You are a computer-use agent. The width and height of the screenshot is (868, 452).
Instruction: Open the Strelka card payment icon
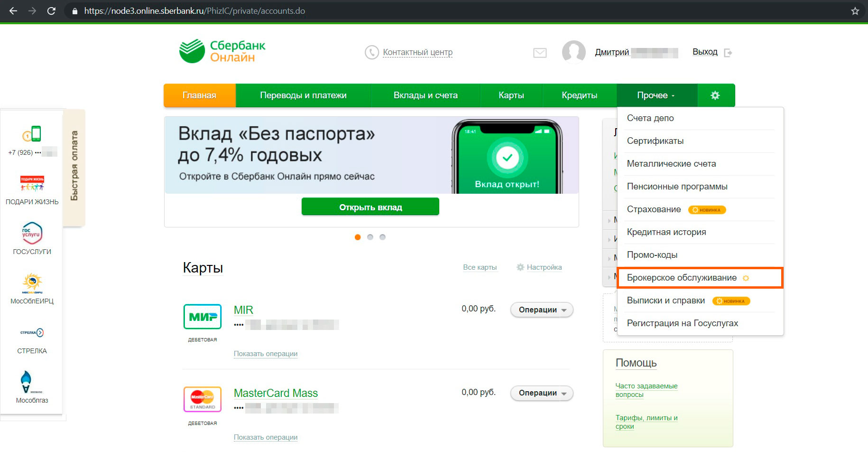tap(32, 333)
